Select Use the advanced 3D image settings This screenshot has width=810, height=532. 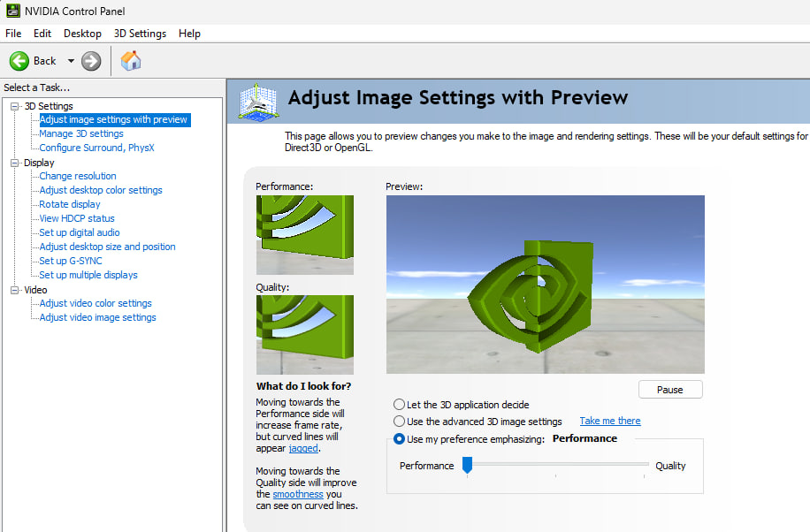pyautogui.click(x=399, y=422)
